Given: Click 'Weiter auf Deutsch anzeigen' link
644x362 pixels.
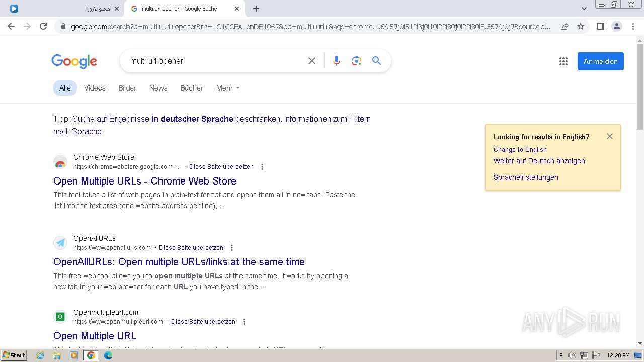Looking at the screenshot, I should point(539,161).
